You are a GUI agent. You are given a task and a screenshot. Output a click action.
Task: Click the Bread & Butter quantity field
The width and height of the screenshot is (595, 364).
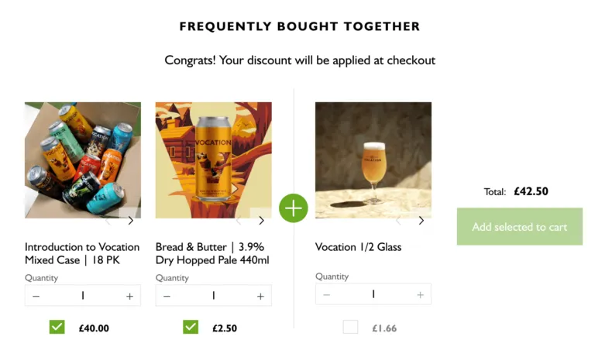tap(213, 296)
